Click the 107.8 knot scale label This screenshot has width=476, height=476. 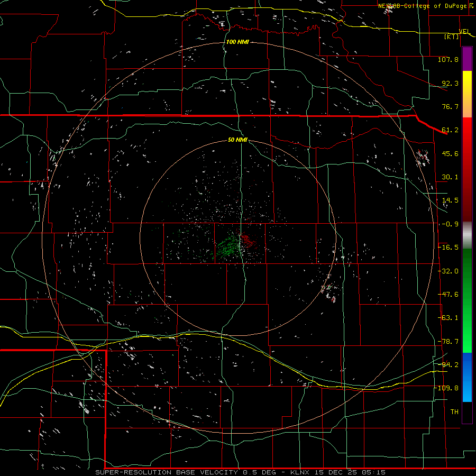point(448,59)
